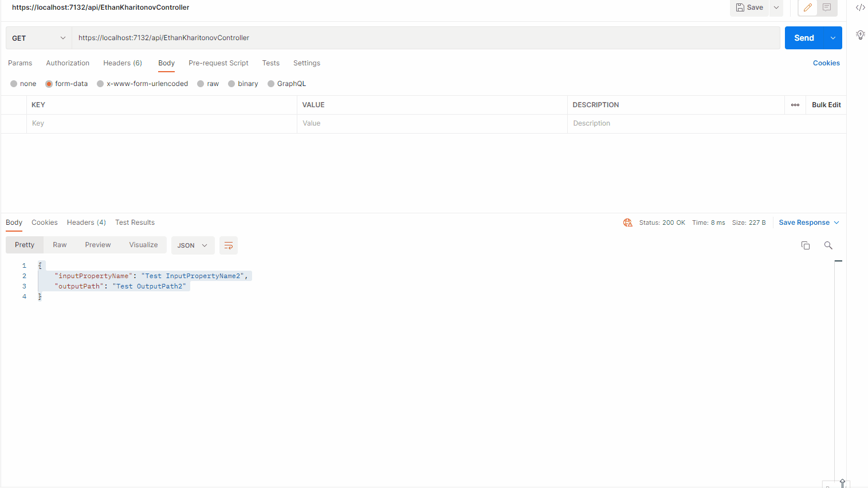Open the Settings tab
Screen dimensions: 868x488
click(307, 63)
